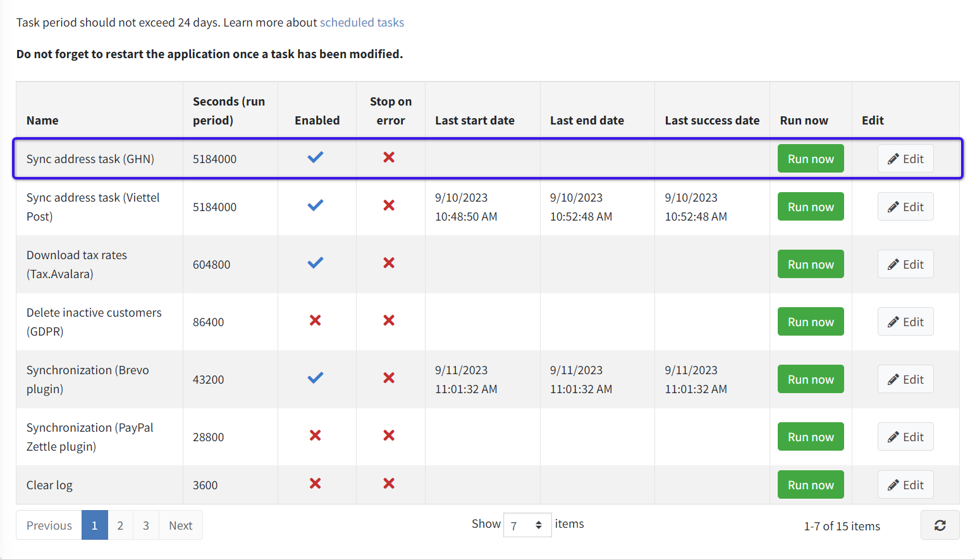Edit Synchronization (PayPal Zettle plugin) task
Viewport: 975px width, 560px height.
905,437
